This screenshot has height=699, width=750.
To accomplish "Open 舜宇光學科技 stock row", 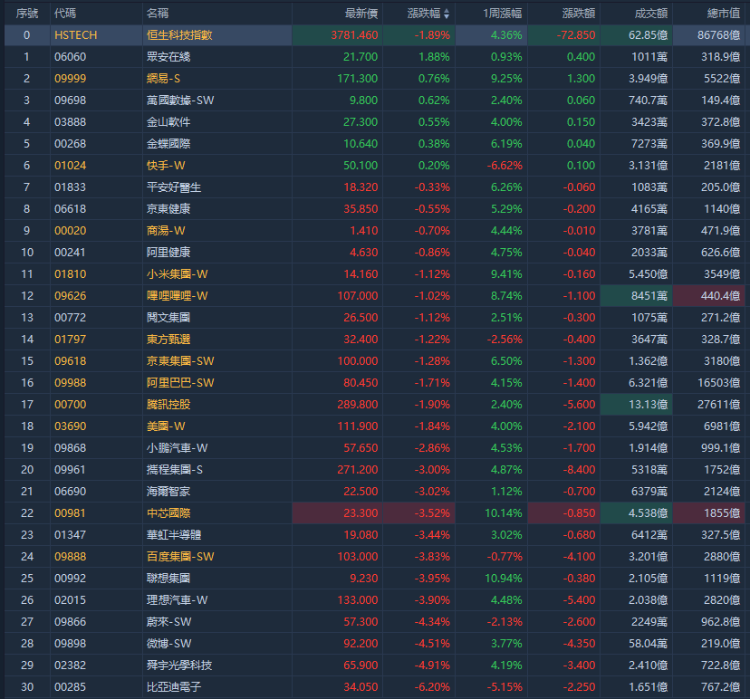I will [375, 665].
